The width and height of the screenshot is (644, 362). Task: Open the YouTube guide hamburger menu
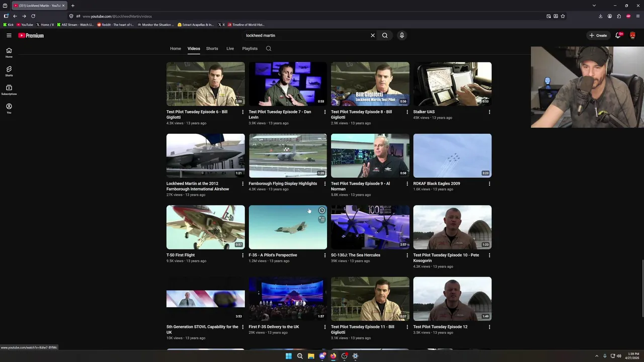point(9,35)
